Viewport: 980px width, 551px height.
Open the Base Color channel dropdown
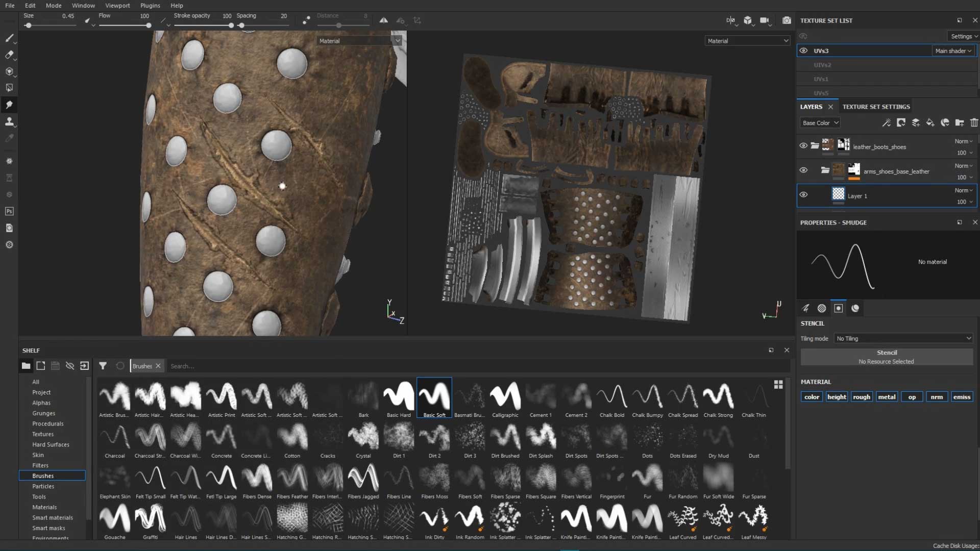(x=819, y=122)
